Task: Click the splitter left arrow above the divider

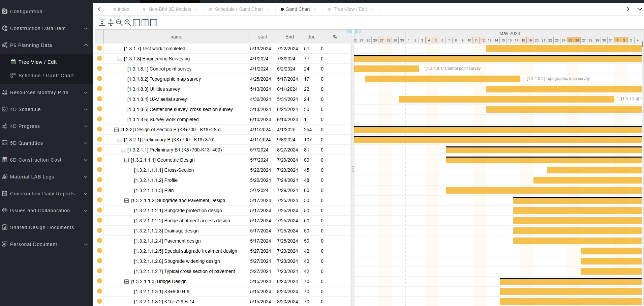Action: [x=347, y=32]
